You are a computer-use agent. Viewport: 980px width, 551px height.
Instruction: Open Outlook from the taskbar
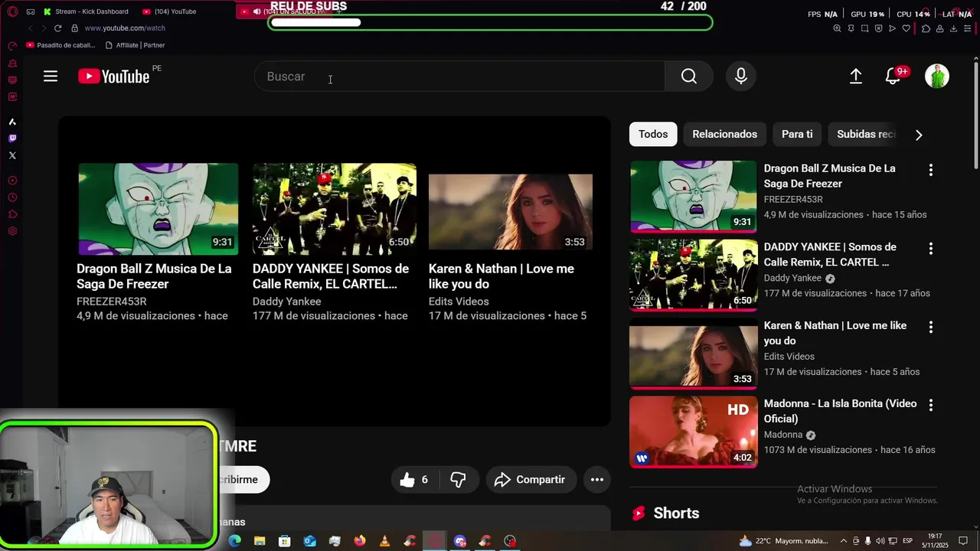pyautogui.click(x=309, y=541)
